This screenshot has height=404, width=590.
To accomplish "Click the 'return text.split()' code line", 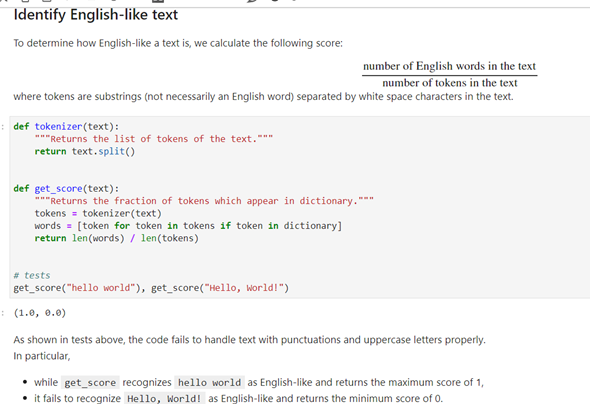I will 85,151.
